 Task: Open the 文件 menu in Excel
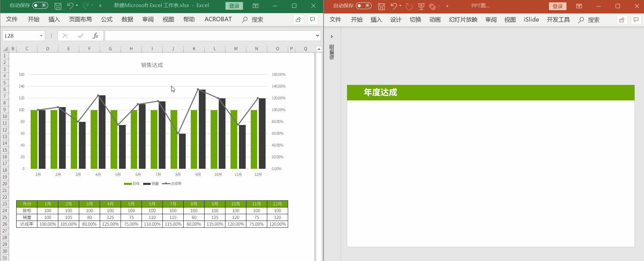click(x=12, y=19)
